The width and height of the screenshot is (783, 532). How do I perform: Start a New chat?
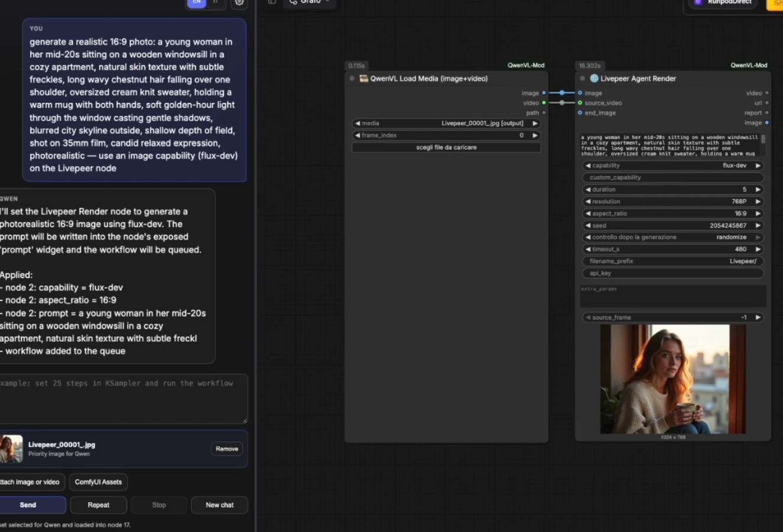(x=219, y=505)
